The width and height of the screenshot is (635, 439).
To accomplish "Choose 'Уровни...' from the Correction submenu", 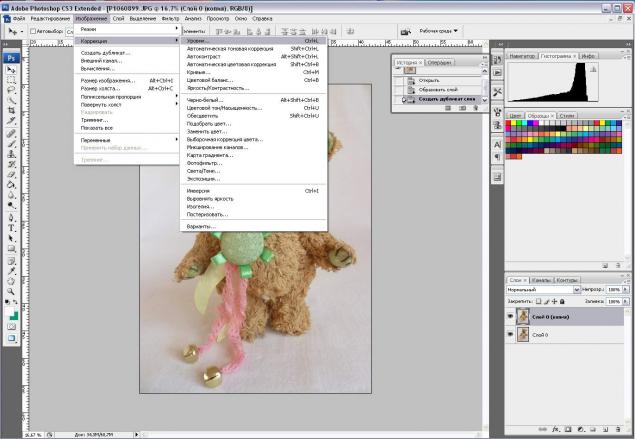I will click(x=201, y=42).
